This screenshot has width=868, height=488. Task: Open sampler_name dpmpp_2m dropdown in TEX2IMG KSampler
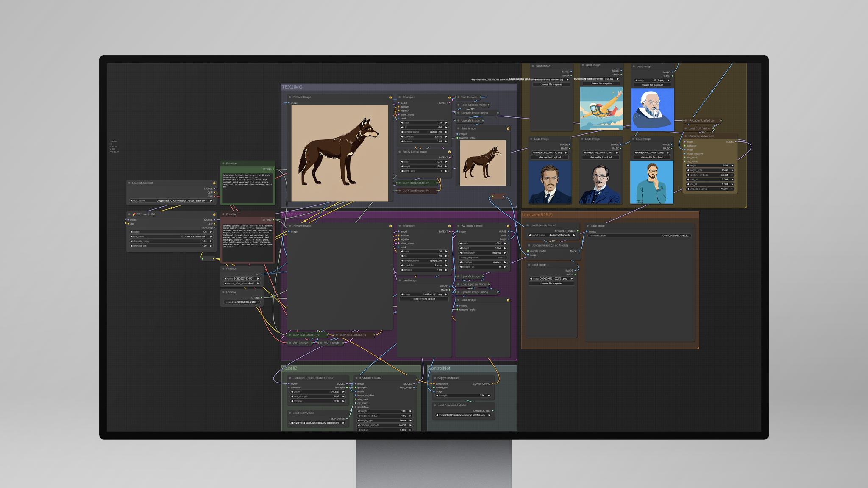point(424,132)
